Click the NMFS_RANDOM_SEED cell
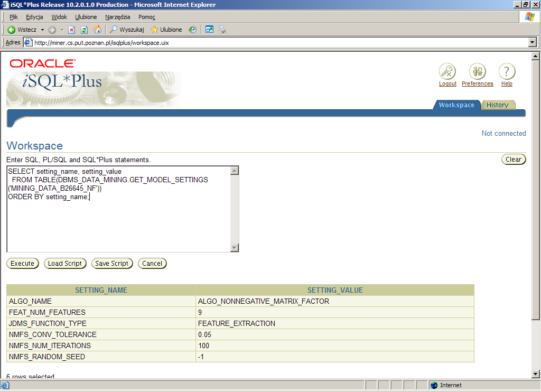Screen dimensions: 541x392 (x=101, y=357)
